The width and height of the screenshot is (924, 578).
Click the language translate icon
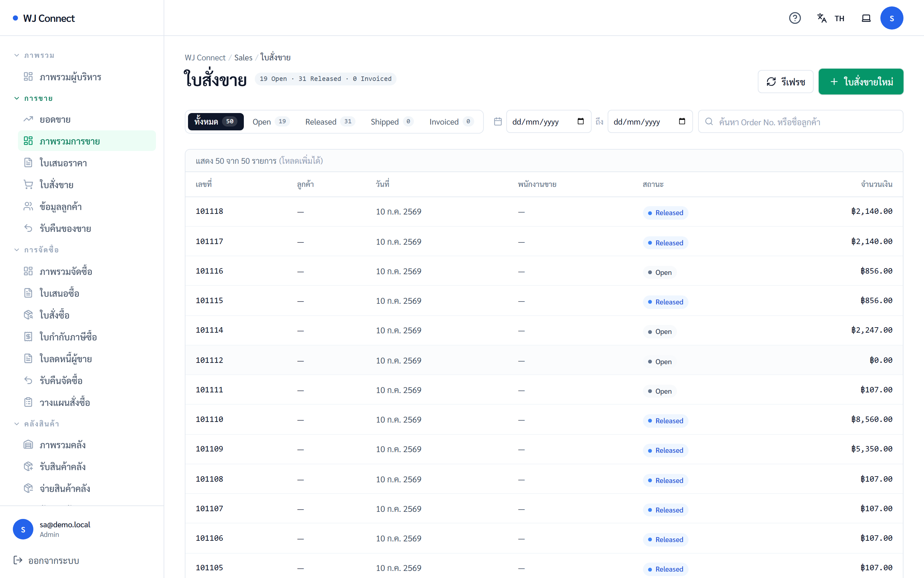[x=822, y=18]
